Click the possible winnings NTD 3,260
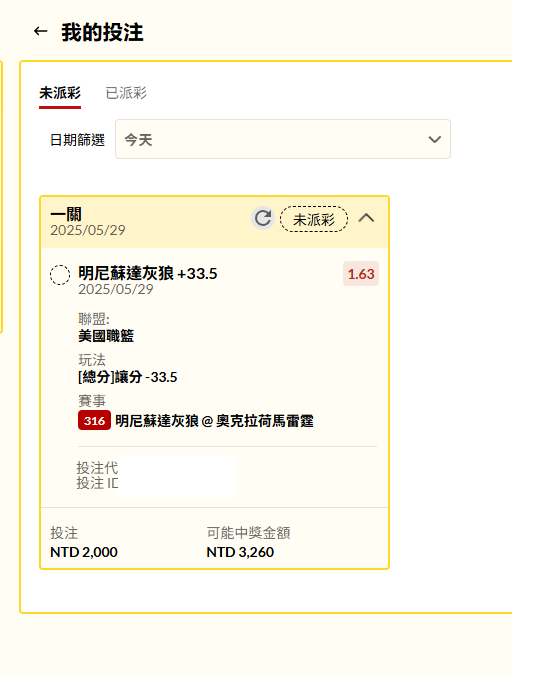The image size is (546, 675). (x=240, y=552)
